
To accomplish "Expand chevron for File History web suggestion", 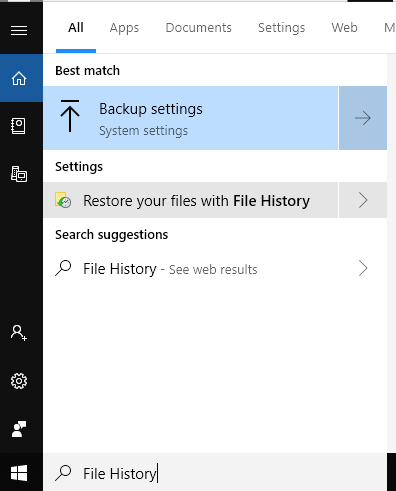I will (x=363, y=268).
